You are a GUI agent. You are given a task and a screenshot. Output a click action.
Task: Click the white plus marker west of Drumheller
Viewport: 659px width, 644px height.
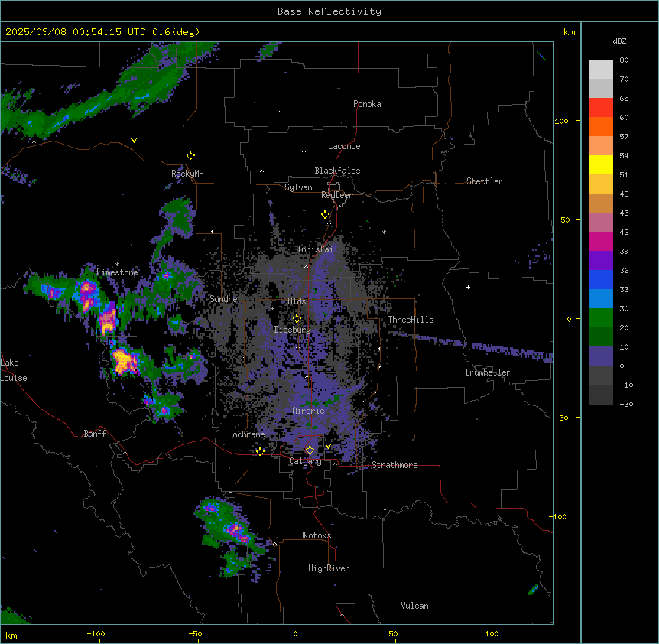[468, 287]
